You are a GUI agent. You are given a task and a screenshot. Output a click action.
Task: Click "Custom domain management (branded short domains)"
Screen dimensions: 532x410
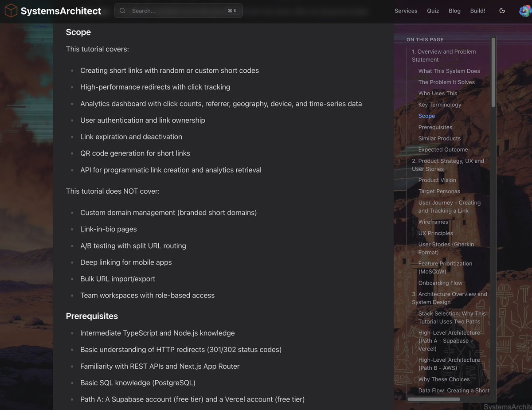coord(168,212)
